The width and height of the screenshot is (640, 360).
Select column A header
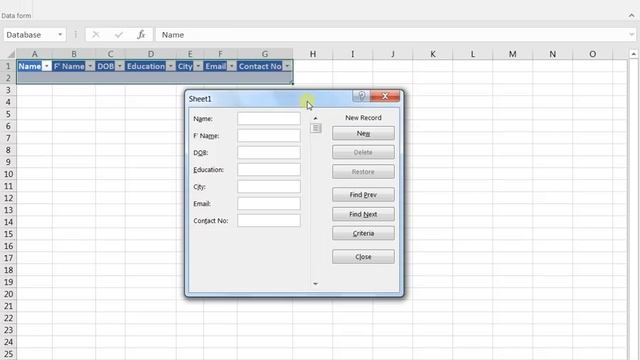click(x=34, y=54)
